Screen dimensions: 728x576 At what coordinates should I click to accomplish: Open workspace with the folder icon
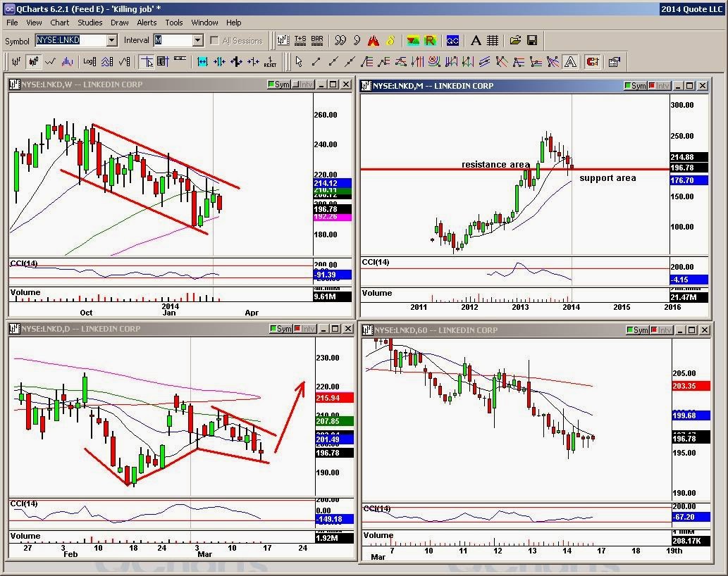515,41
